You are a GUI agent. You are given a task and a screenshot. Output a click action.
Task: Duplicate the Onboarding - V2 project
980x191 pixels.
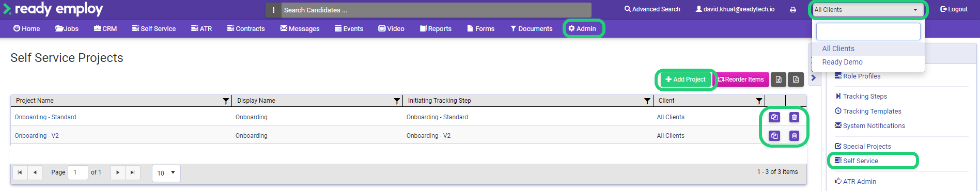coord(774,136)
